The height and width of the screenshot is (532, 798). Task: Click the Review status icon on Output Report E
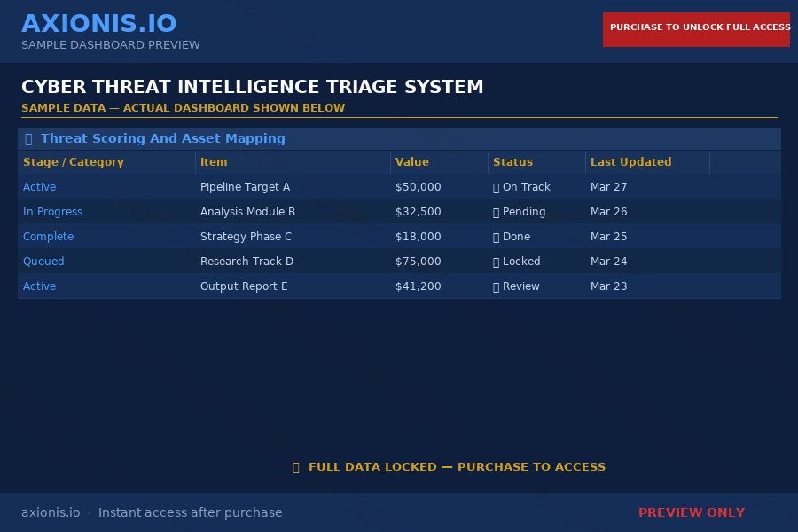click(497, 286)
